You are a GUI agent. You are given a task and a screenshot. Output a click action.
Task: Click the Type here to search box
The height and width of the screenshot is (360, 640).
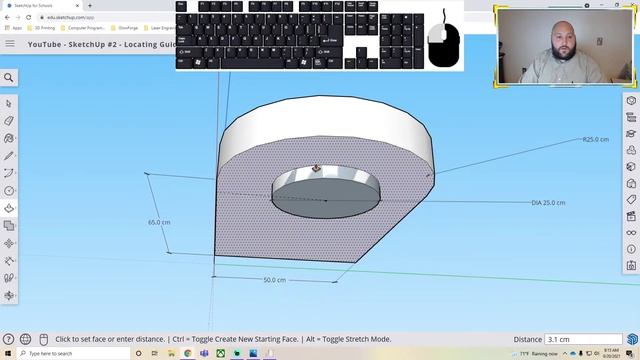point(73,353)
